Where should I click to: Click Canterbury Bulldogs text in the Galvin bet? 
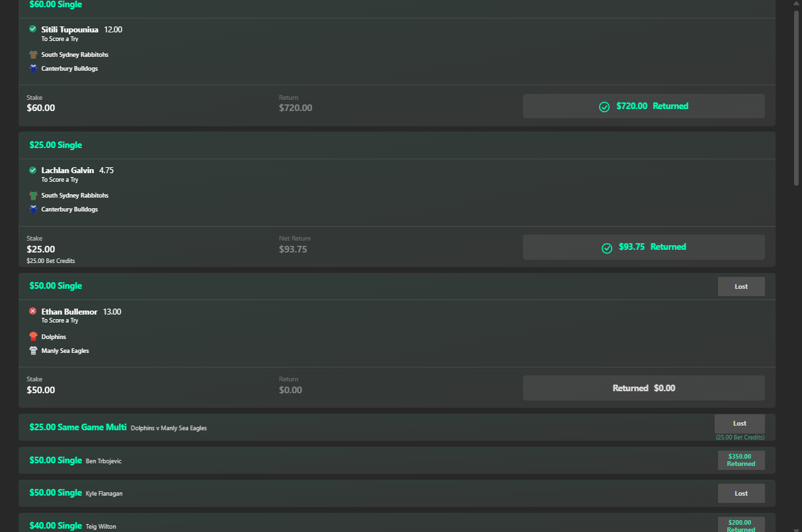[x=69, y=209]
